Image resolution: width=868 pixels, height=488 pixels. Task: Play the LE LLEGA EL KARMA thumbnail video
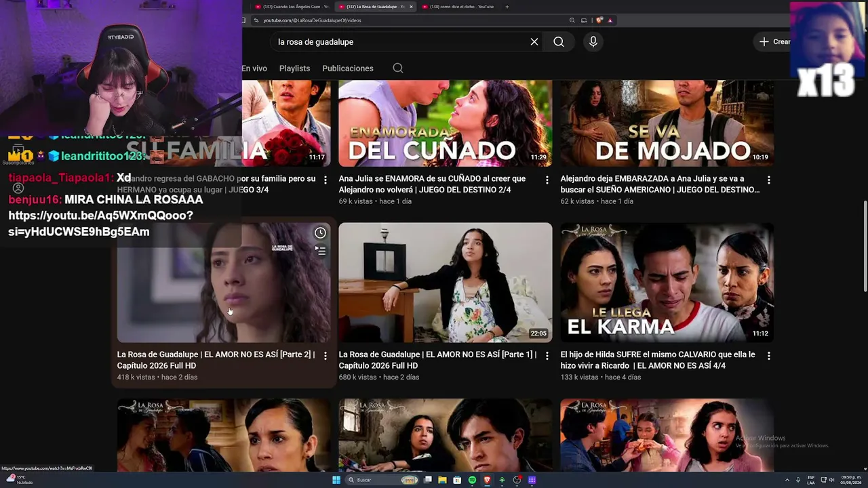pos(667,283)
